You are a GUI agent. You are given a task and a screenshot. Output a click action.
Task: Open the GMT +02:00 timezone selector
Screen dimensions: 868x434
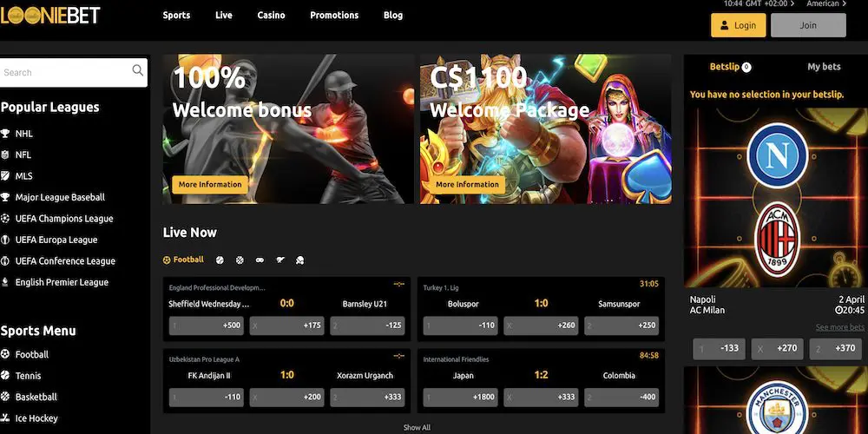point(759,3)
